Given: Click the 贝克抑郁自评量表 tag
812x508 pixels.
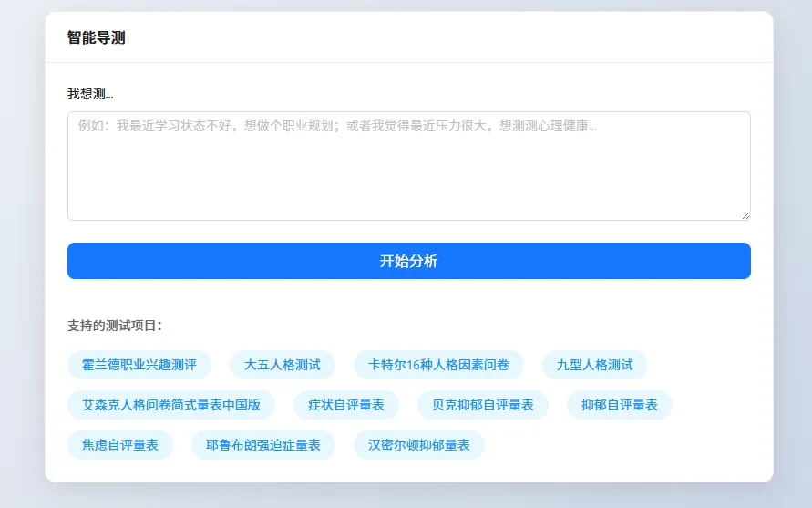Looking at the screenshot, I should point(483,405).
